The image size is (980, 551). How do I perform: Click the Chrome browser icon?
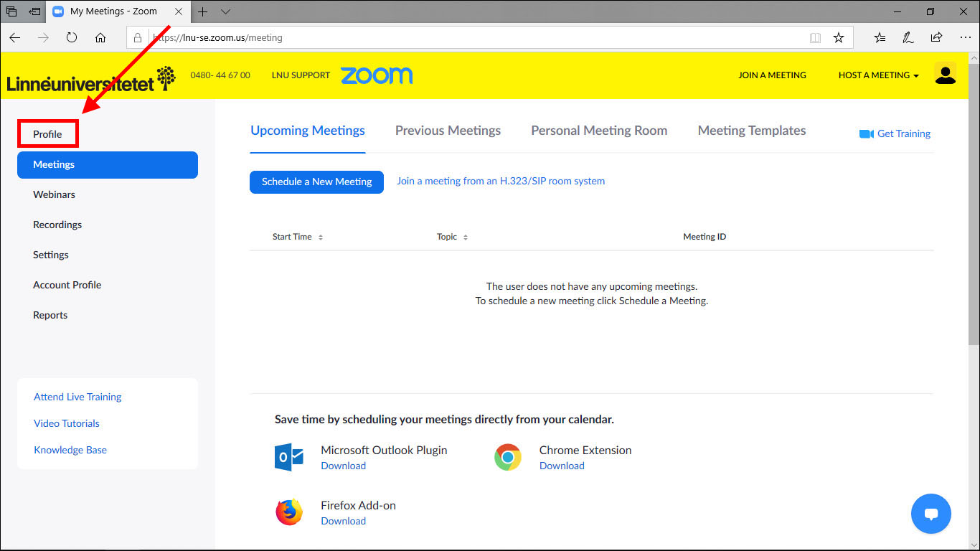(x=508, y=457)
